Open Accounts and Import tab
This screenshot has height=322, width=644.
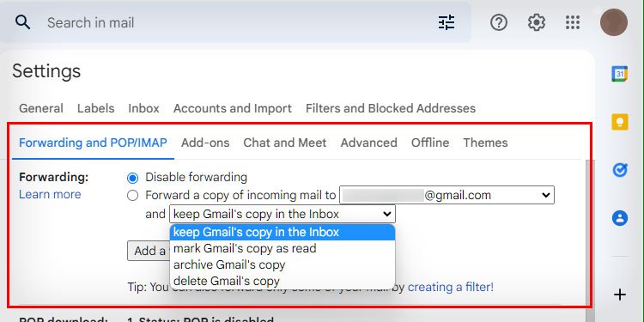[x=233, y=108]
